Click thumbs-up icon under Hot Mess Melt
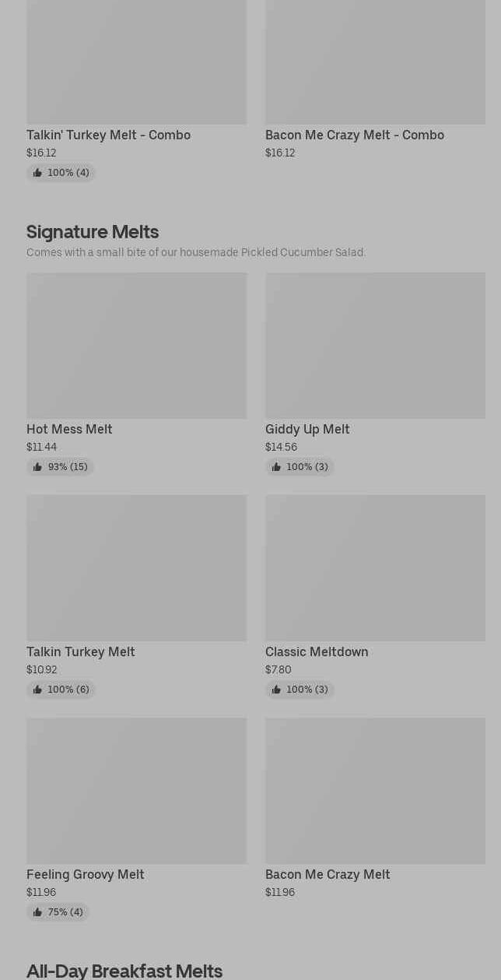The height and width of the screenshot is (980, 501). coord(37,467)
